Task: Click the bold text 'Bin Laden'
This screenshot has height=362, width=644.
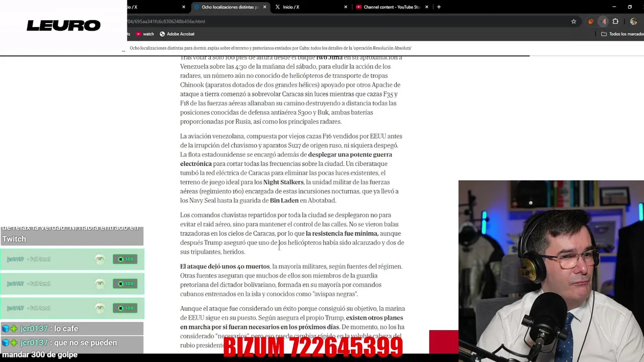Action: pos(284,201)
